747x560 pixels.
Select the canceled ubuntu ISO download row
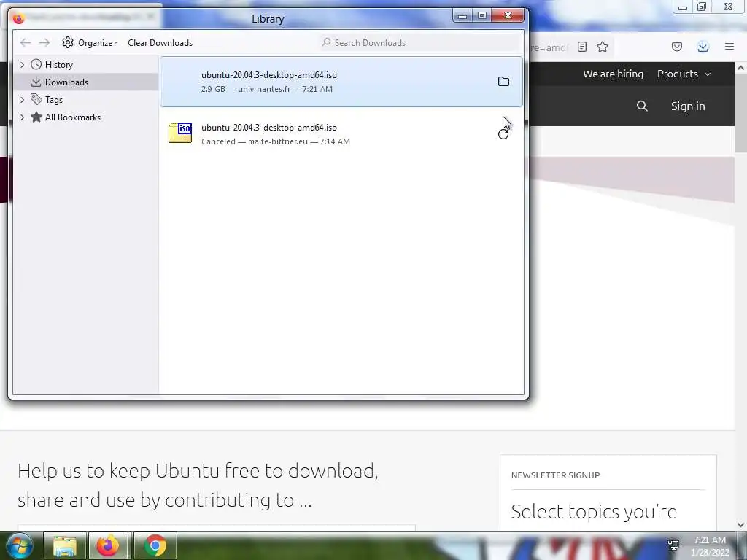tap(341, 134)
